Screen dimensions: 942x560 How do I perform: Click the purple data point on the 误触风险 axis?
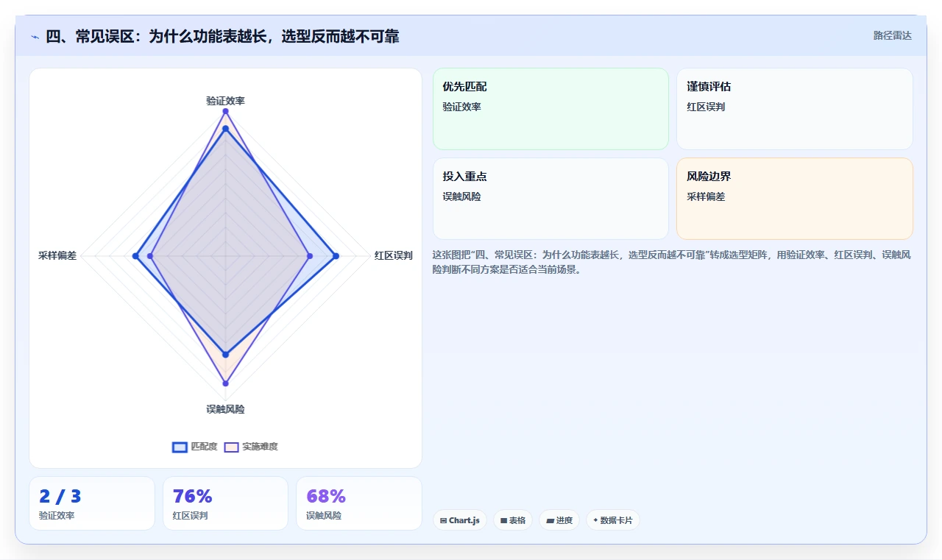(225, 383)
